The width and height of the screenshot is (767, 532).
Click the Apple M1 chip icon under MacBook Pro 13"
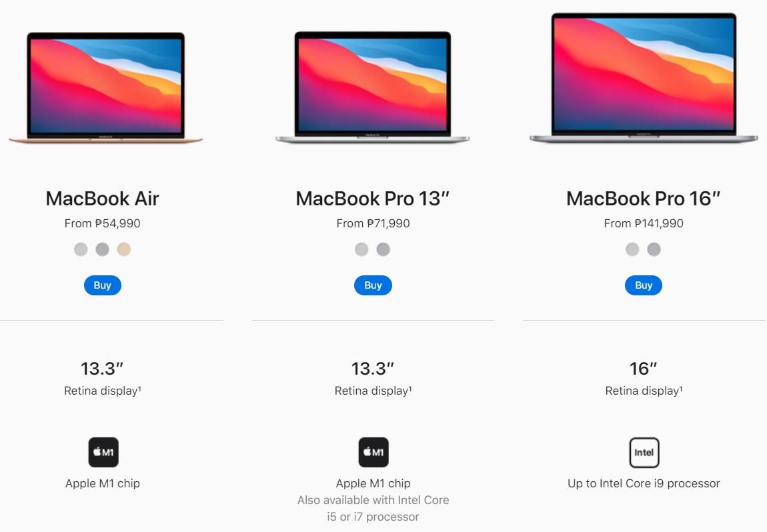[x=373, y=452]
